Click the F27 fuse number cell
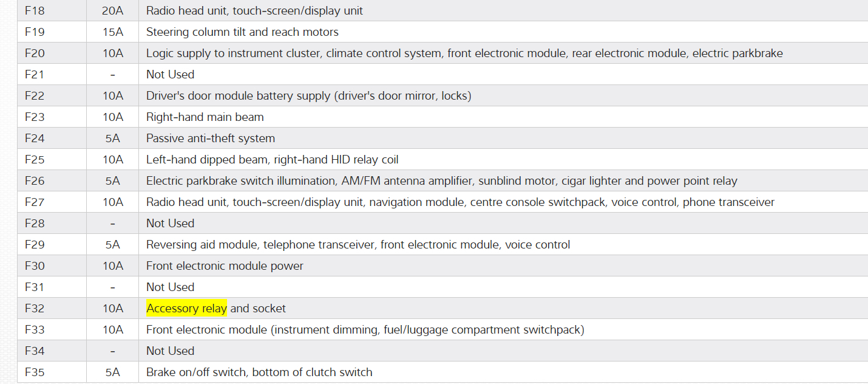 click(x=35, y=202)
